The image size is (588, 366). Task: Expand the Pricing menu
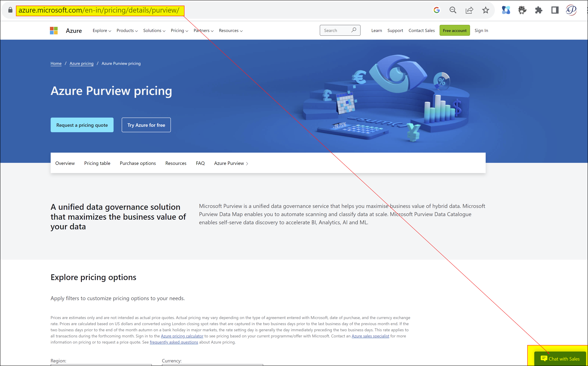point(179,30)
